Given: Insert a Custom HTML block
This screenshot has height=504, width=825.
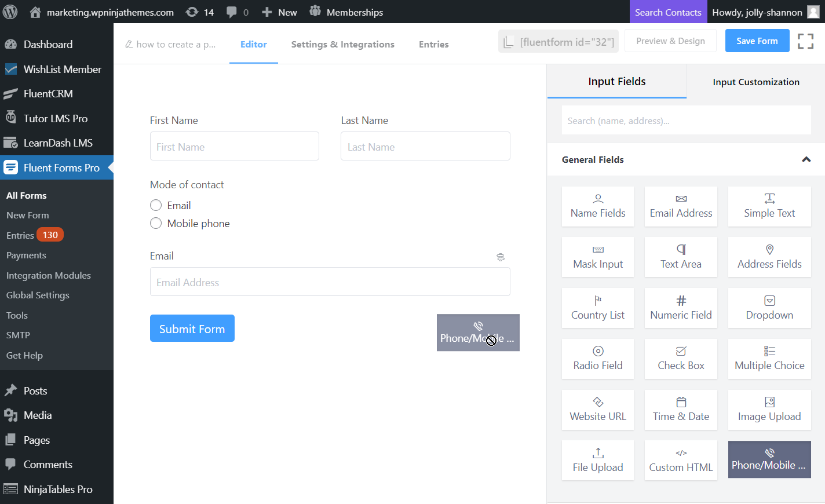Looking at the screenshot, I should point(681,460).
